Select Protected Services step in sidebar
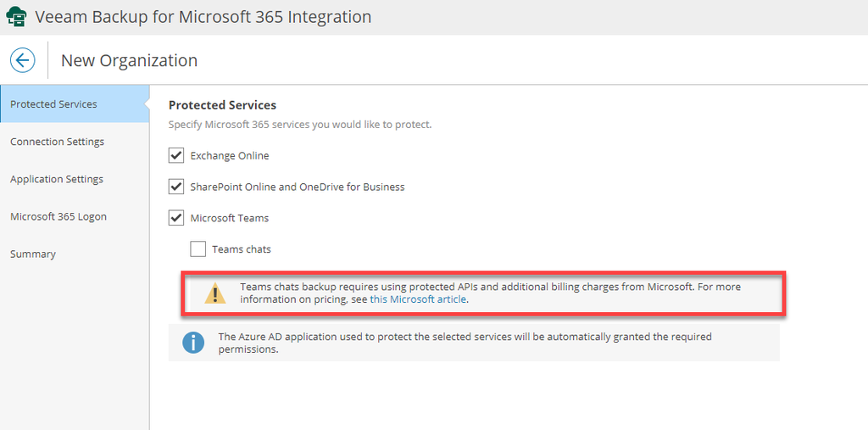Viewport: 868px width, 430px height. click(53, 104)
